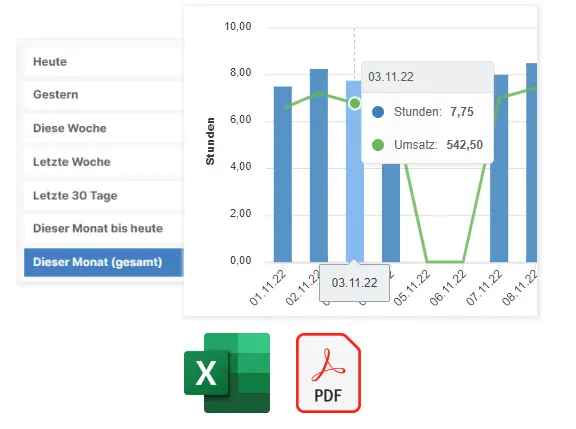This screenshot has width=576, height=429.
Task: Select Diese Woche range option
Action: pyautogui.click(x=104, y=128)
